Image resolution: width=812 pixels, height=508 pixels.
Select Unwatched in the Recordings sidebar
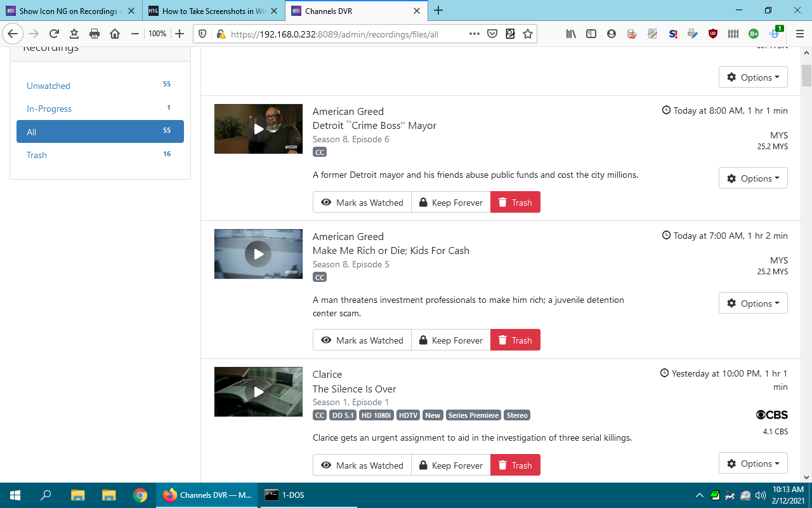pyautogui.click(x=48, y=86)
